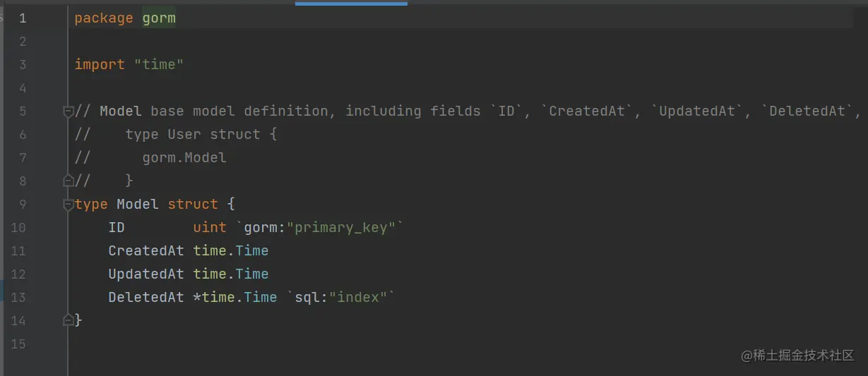
Task: Click the 'type User struct {' comment text
Action: pos(201,134)
